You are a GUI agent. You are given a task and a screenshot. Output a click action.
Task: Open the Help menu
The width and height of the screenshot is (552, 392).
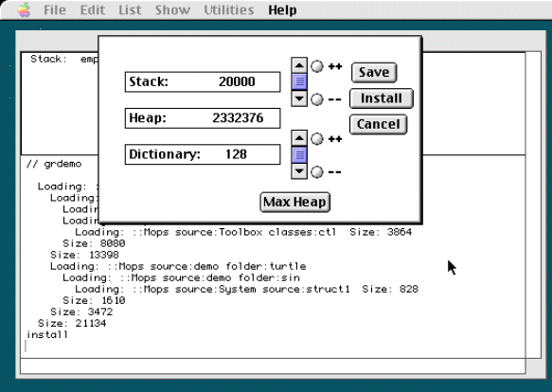point(282,9)
